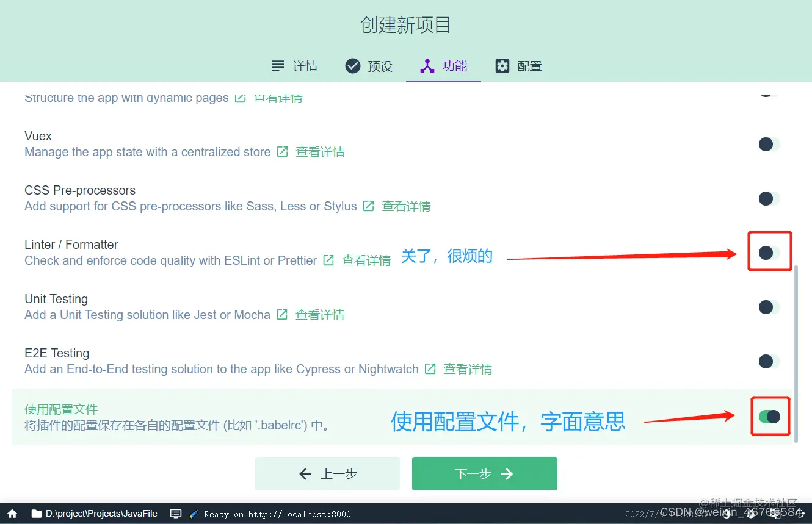Screen dimensions: 812x524
Task: Click the 上一步 button
Action: 327,473
